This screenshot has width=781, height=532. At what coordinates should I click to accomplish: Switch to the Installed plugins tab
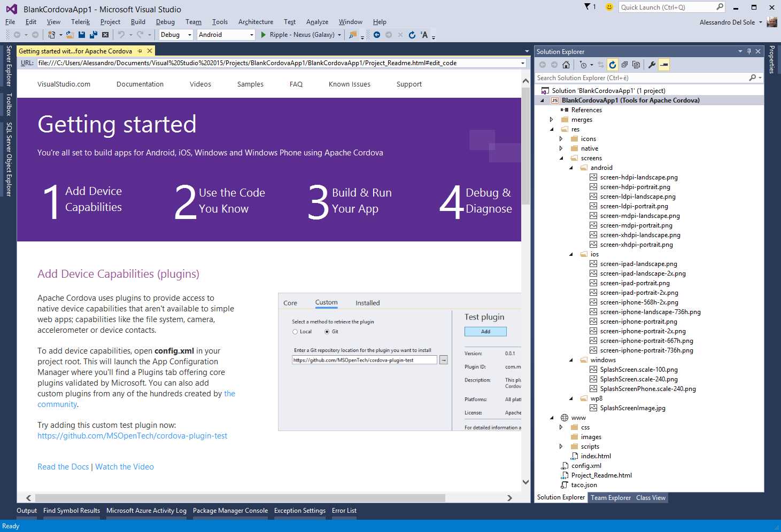(x=367, y=302)
